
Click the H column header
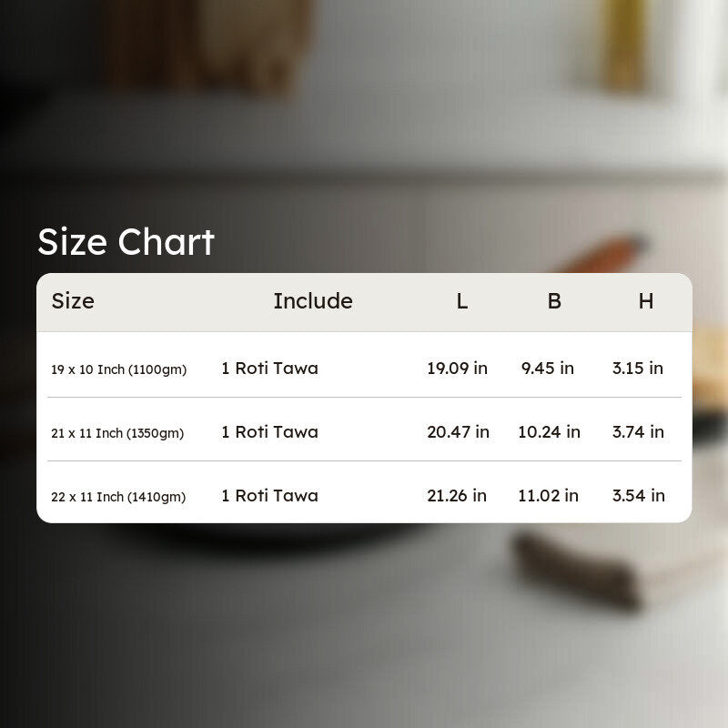coord(646,301)
